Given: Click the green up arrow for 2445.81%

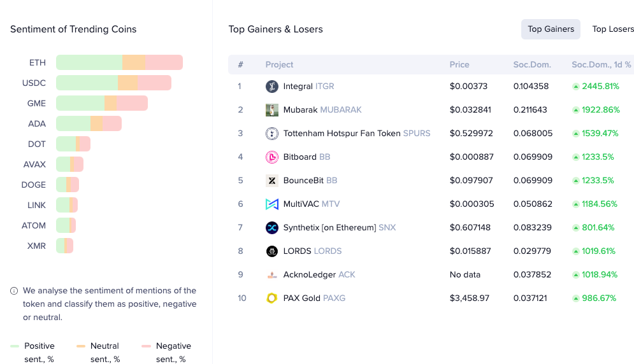Looking at the screenshot, I should 576,87.
